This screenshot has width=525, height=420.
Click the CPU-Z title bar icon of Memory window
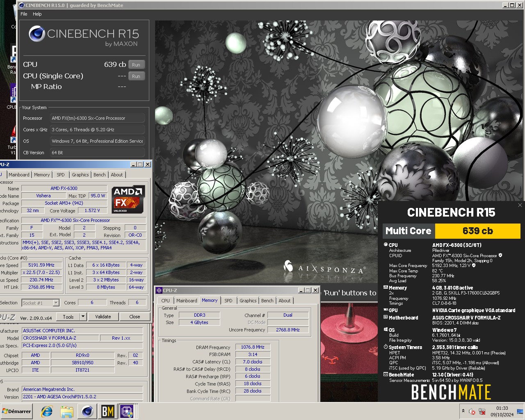159,290
